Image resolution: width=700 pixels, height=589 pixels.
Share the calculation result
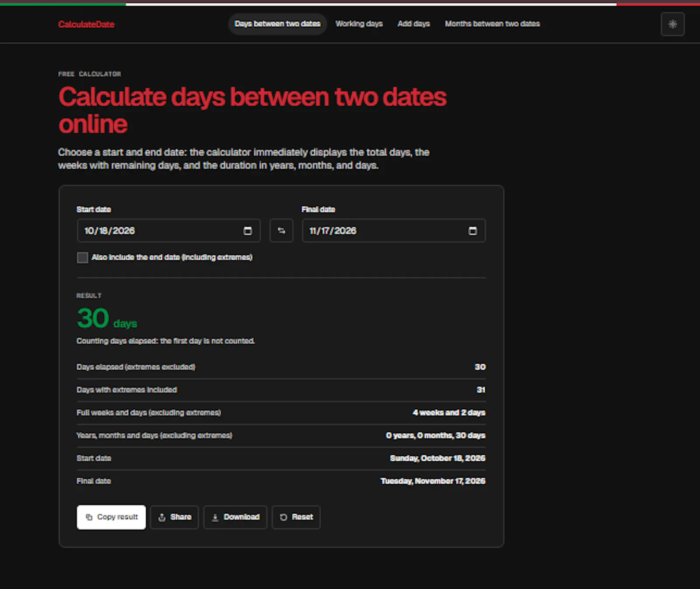(175, 517)
